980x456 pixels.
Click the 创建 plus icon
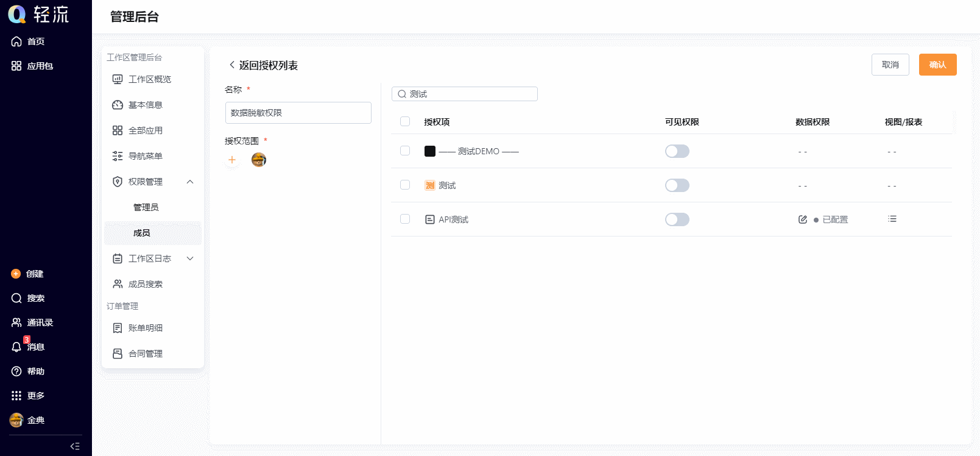[x=16, y=274]
